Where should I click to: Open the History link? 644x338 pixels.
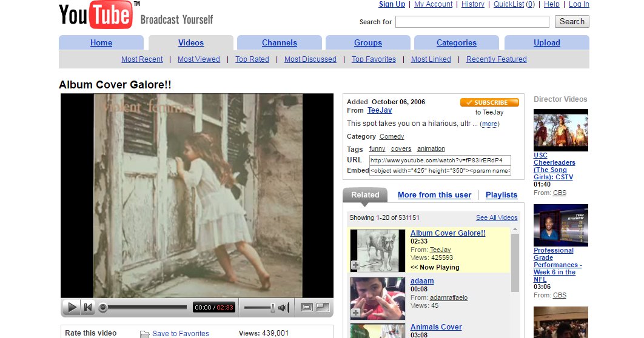pyautogui.click(x=473, y=4)
